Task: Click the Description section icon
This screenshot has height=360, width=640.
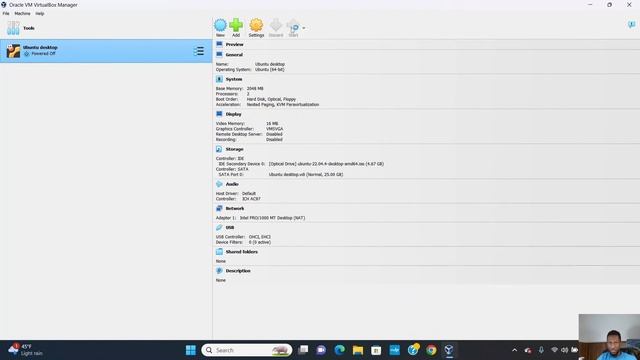Action: (x=219, y=271)
